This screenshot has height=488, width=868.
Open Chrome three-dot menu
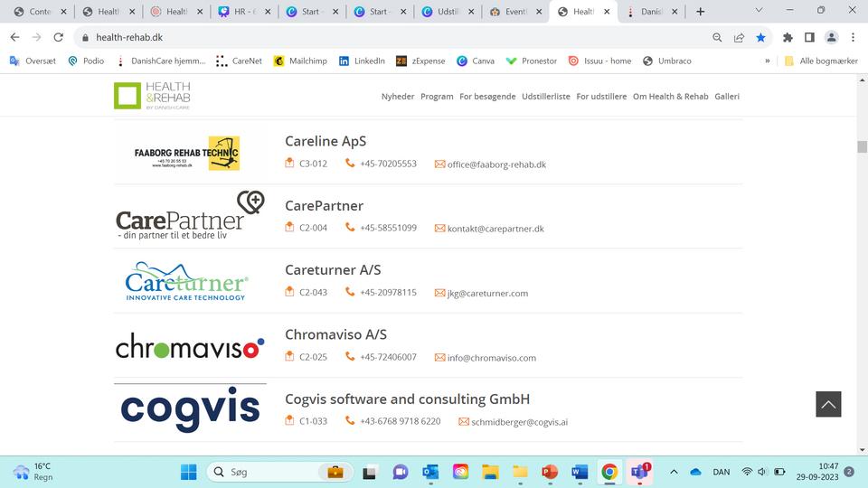853,37
